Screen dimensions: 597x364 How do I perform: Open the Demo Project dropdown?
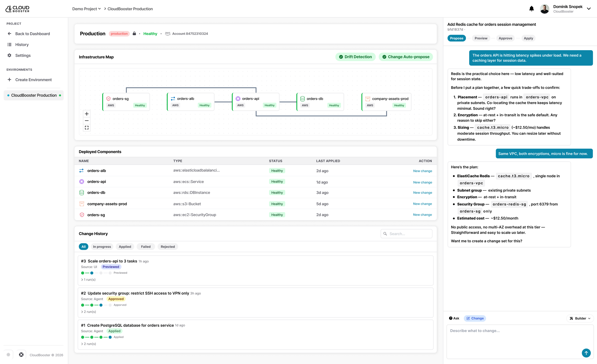pyautogui.click(x=86, y=9)
